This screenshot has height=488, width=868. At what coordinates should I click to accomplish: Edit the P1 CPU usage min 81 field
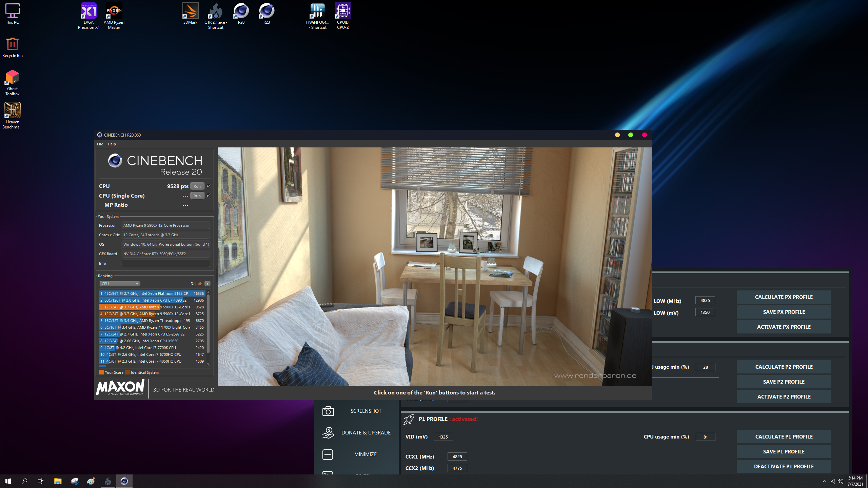click(x=706, y=437)
